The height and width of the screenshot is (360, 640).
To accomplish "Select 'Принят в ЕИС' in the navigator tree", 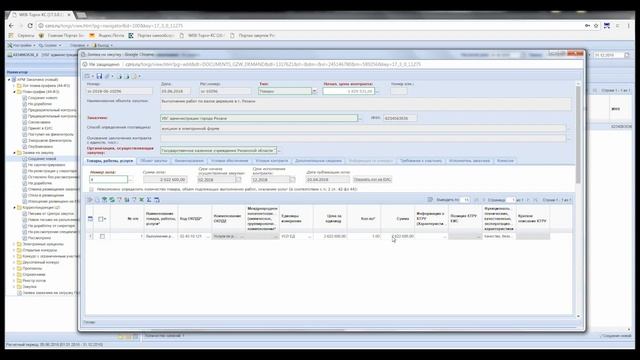I will pyautogui.click(x=40, y=128).
